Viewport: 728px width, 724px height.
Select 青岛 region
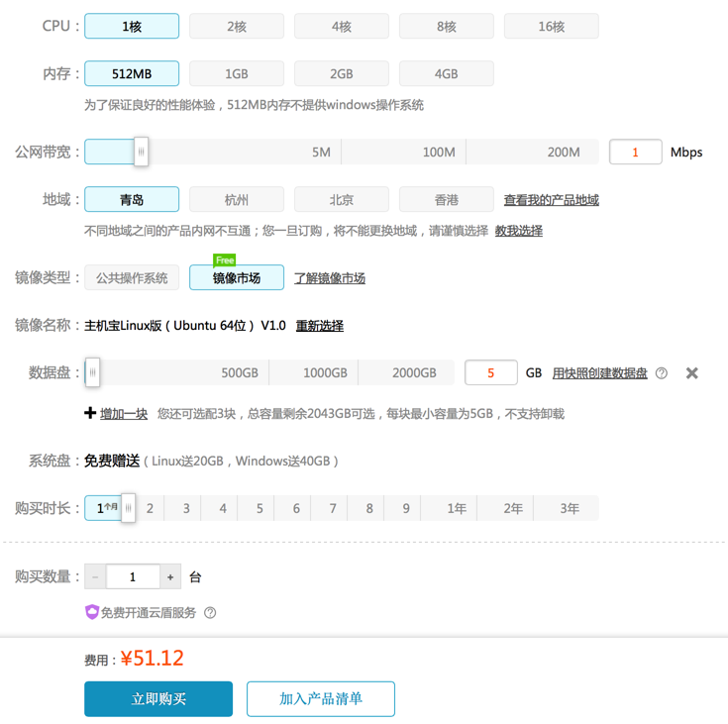click(x=132, y=199)
